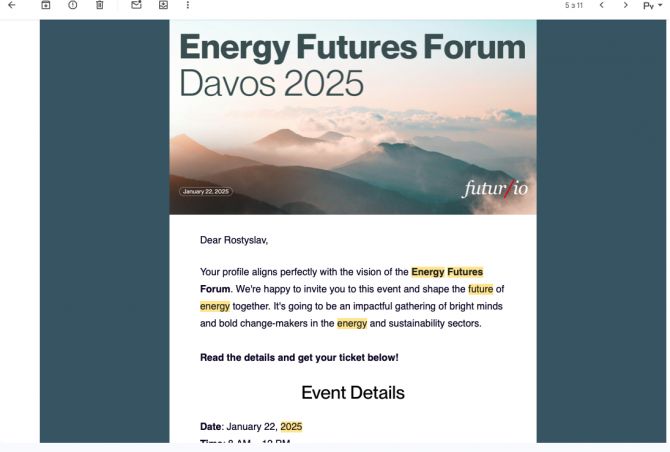Delete the email with the trash icon
The image size is (670, 452).
pyautogui.click(x=100, y=5)
